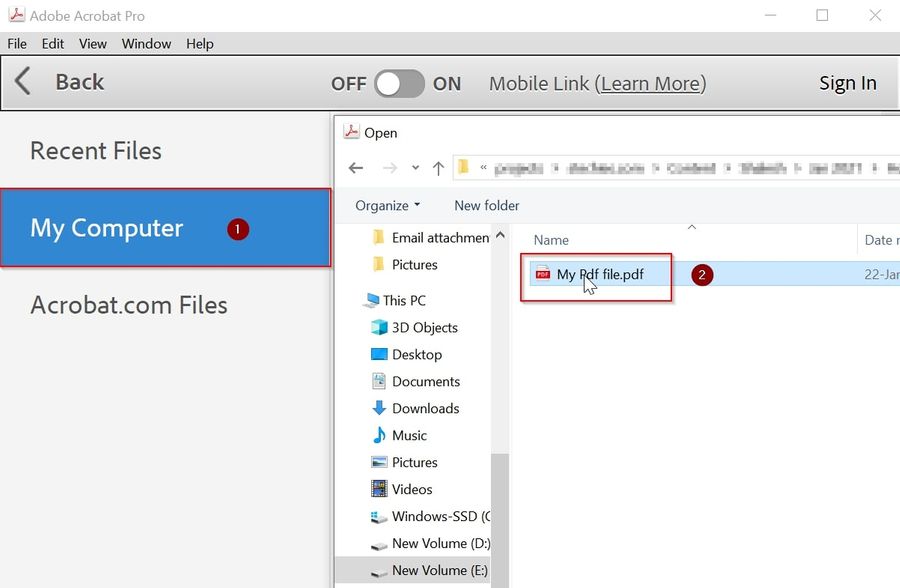Click the 3D Objects cube icon
This screenshot has width=900, height=588.
379,327
